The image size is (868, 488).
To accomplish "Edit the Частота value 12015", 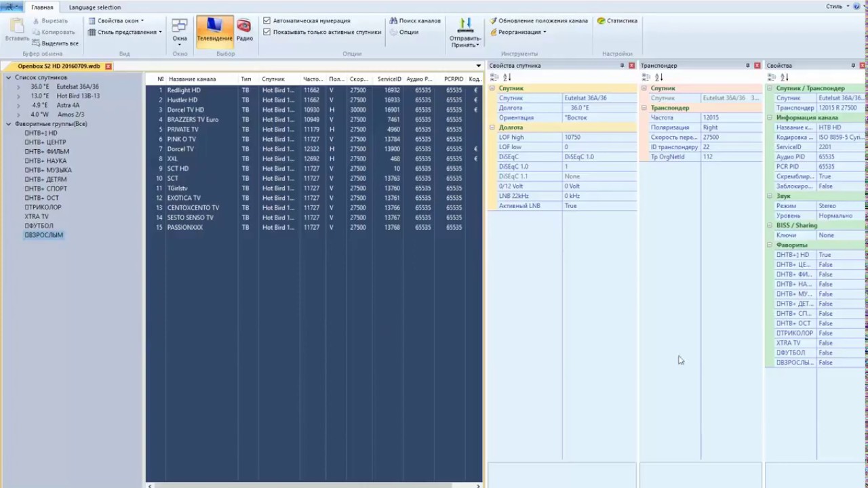I will [x=731, y=117].
